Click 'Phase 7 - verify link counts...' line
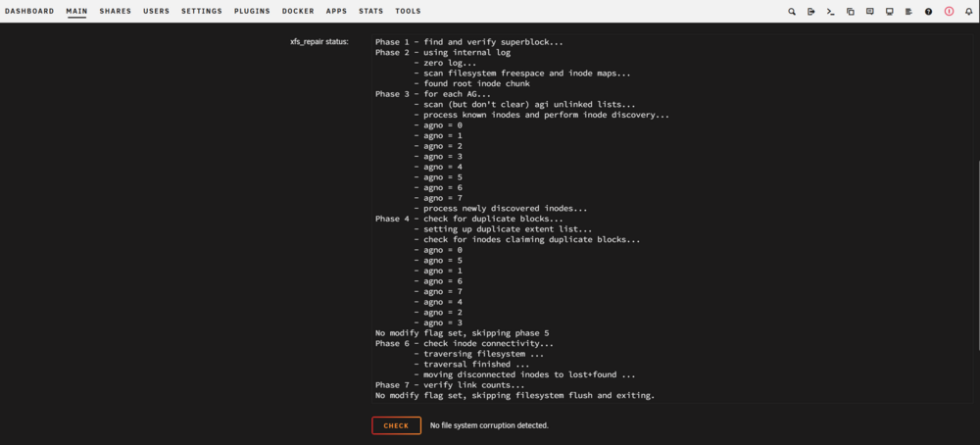The height and width of the screenshot is (445, 980). pos(450,385)
